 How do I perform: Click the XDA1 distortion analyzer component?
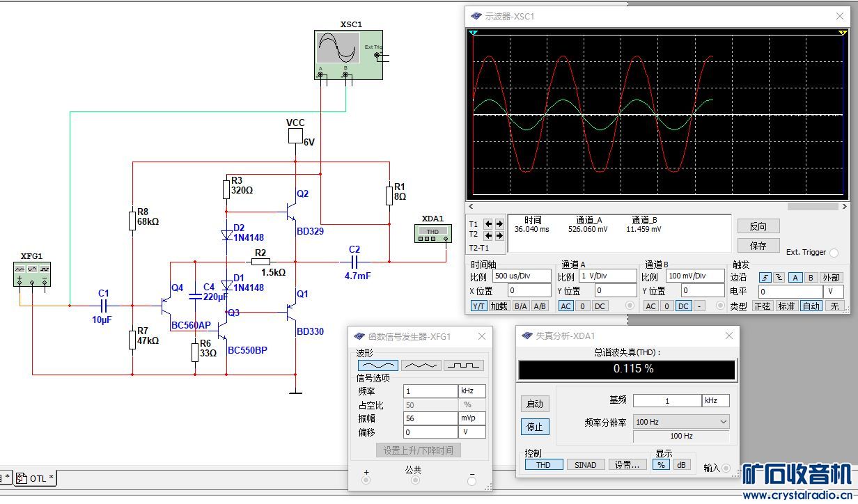[432, 233]
